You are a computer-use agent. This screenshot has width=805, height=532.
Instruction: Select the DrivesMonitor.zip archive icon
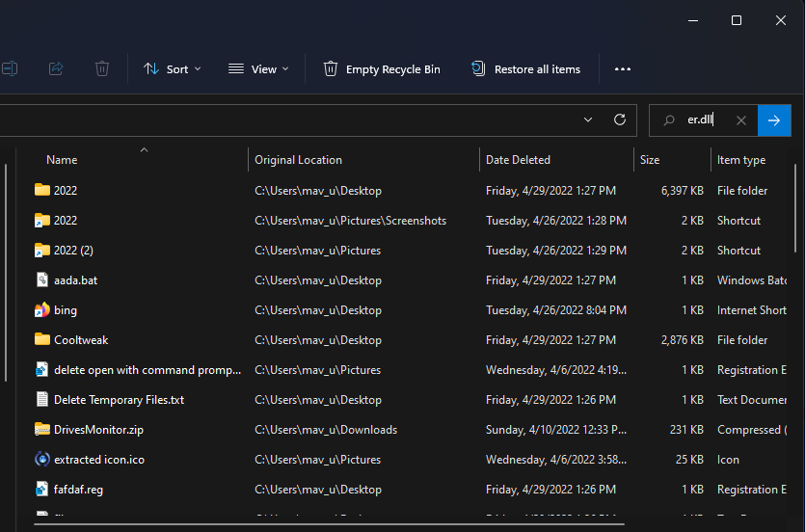click(x=42, y=430)
